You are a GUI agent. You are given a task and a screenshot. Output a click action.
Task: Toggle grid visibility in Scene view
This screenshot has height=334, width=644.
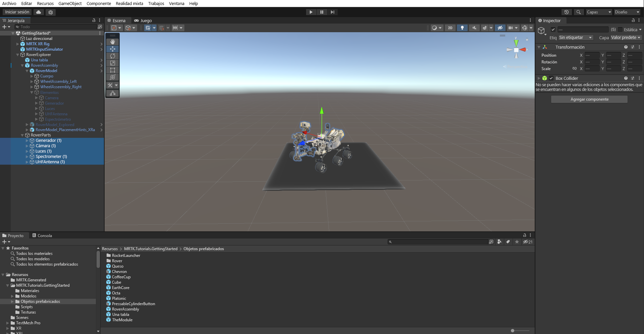pyautogui.click(x=148, y=28)
